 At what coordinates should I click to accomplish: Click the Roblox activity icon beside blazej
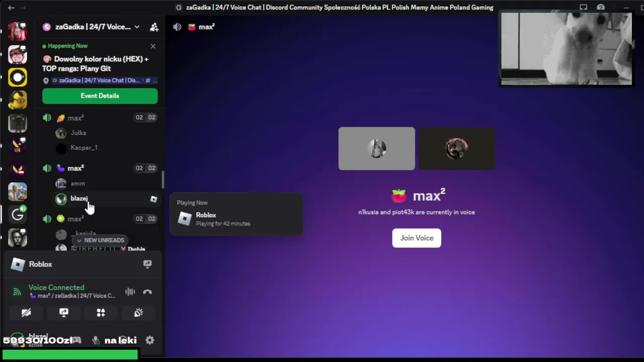[x=153, y=199]
